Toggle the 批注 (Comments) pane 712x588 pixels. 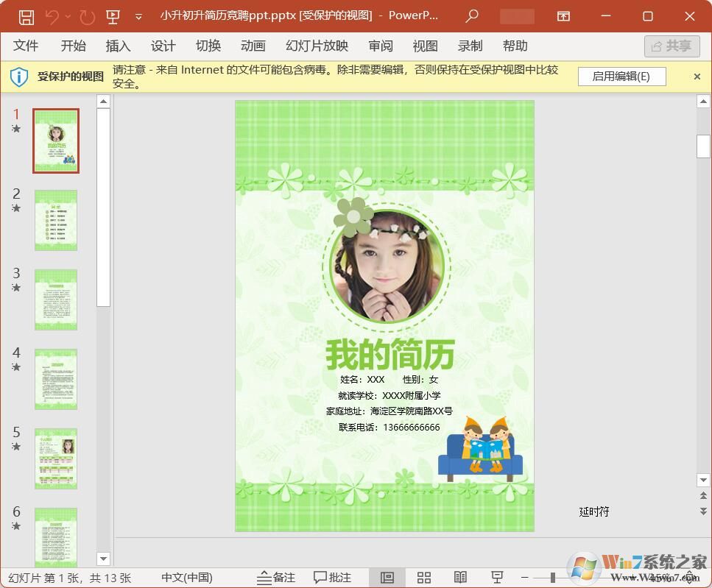click(333, 577)
